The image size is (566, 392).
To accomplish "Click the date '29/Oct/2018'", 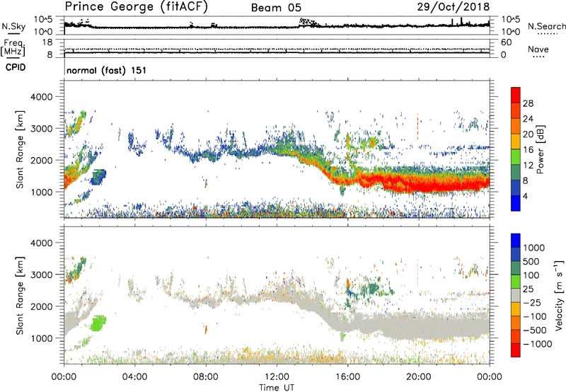I will pos(454,7).
